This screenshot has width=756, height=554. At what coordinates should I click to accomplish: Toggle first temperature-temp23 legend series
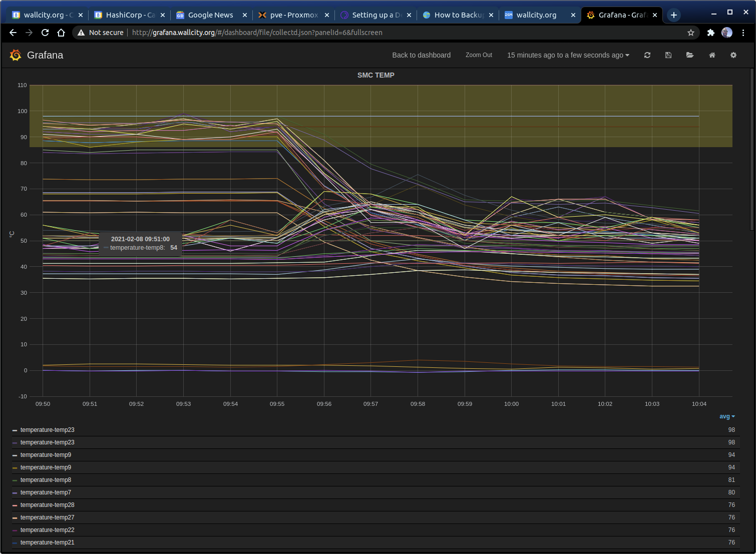point(47,430)
